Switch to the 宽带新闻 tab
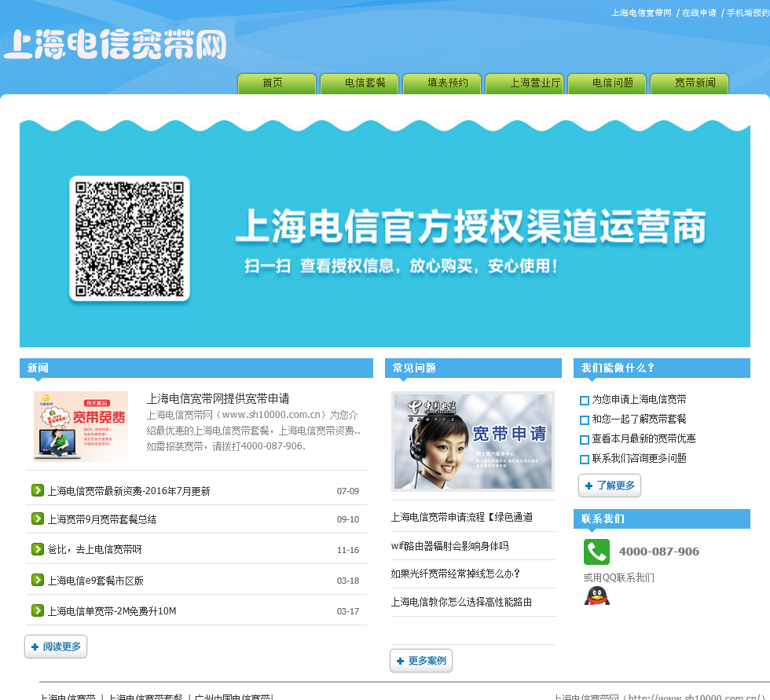Viewport: 770px width, 700px height. [689, 83]
